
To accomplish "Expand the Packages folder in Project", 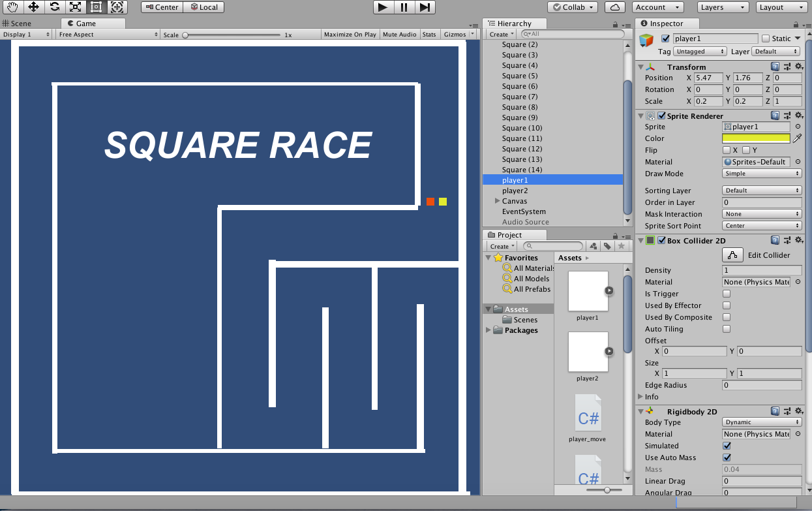I will click(x=488, y=330).
